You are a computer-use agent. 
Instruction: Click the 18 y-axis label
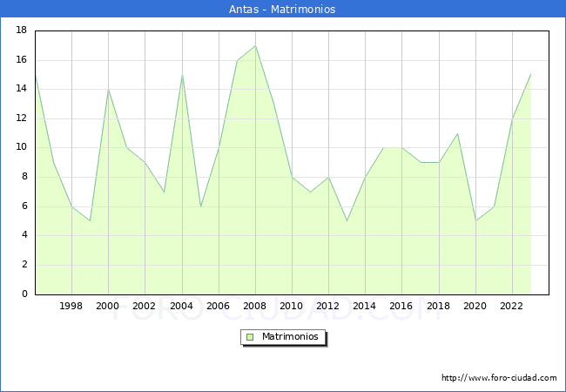(x=22, y=30)
